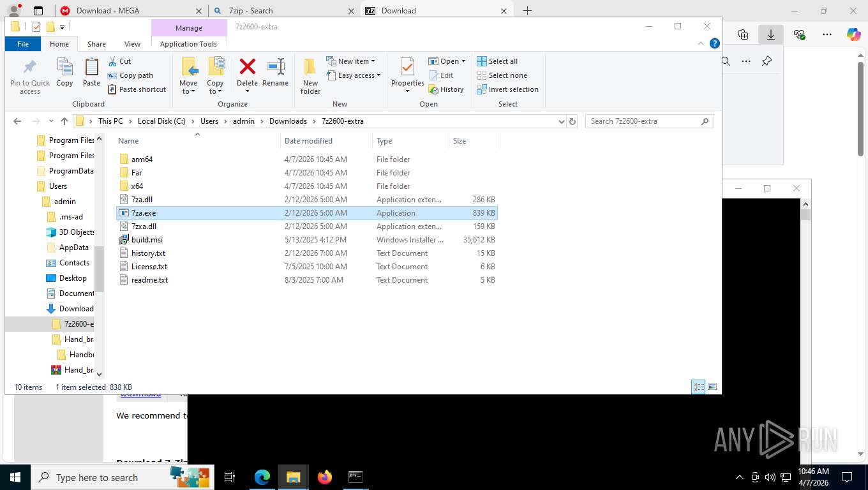This screenshot has width=868, height=490.
Task: Open Explorer help question mark
Action: (x=715, y=44)
